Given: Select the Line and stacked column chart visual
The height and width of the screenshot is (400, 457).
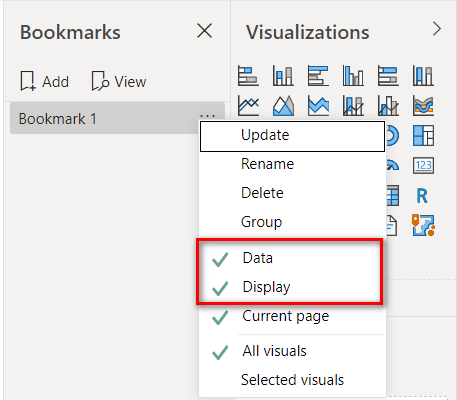Looking at the screenshot, I should click(x=353, y=105).
